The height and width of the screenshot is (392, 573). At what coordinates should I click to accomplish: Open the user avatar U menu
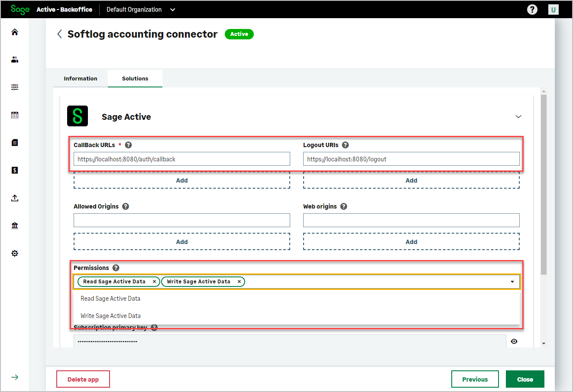553,10
